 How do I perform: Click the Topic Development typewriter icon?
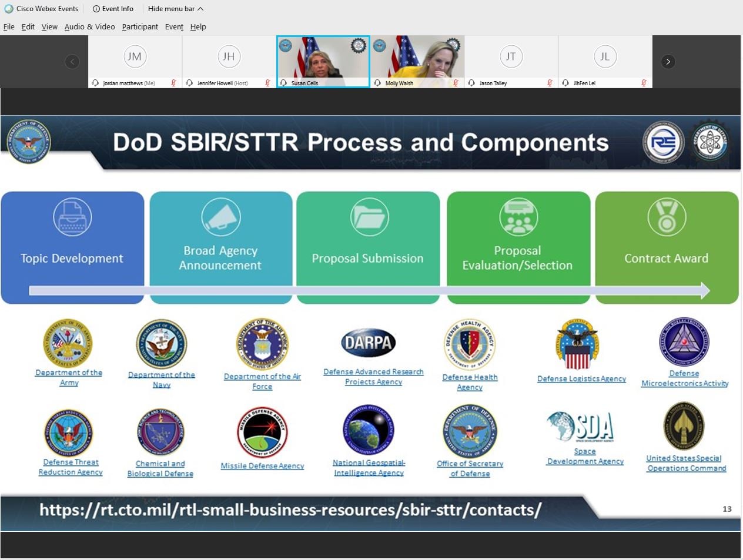(72, 217)
